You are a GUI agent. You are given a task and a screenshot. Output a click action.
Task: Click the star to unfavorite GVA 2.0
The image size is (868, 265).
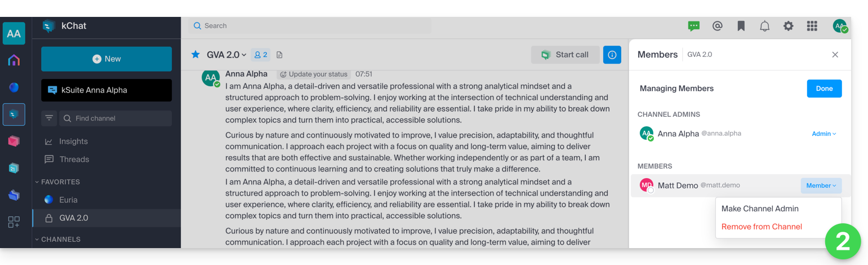(x=195, y=55)
